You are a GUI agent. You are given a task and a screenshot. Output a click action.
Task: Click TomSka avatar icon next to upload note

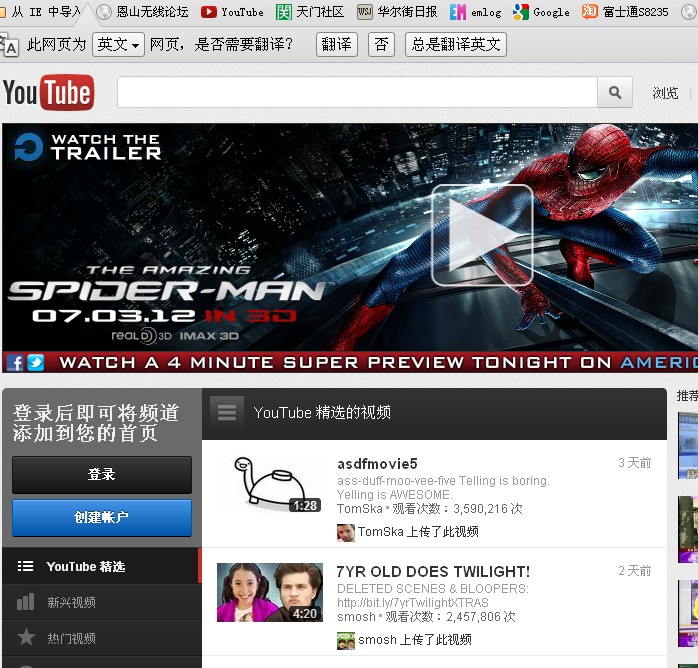[346, 533]
